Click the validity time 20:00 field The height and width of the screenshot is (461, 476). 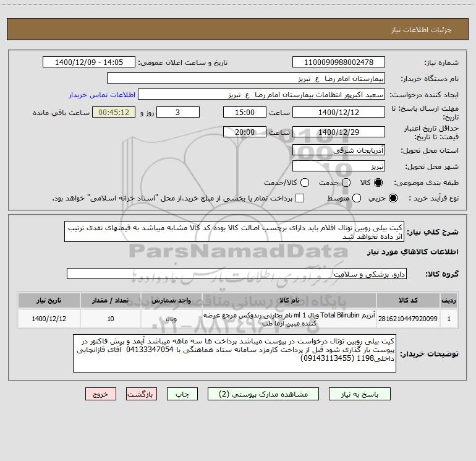click(x=245, y=132)
